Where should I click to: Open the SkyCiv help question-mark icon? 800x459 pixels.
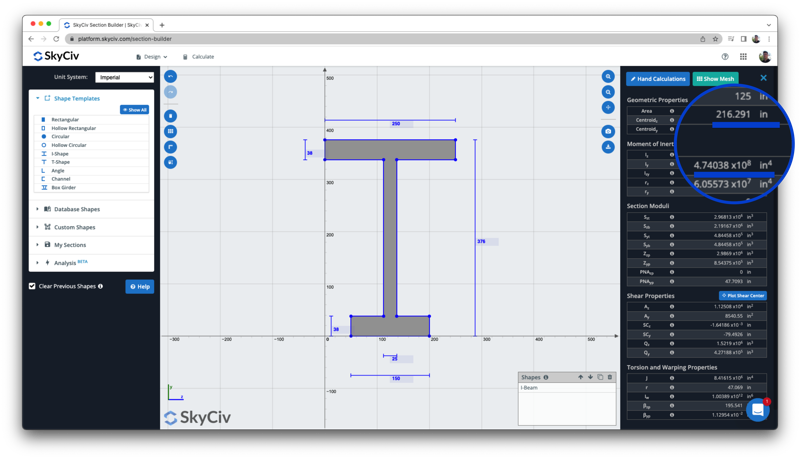click(x=725, y=57)
